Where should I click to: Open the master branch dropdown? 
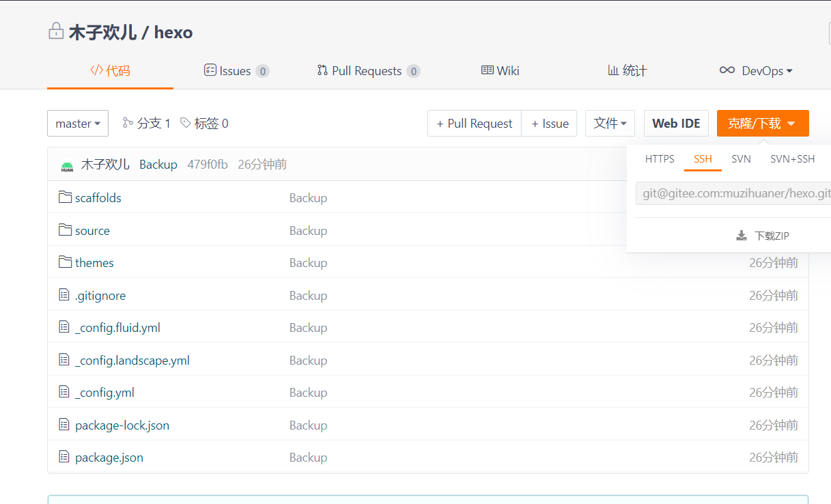point(78,124)
